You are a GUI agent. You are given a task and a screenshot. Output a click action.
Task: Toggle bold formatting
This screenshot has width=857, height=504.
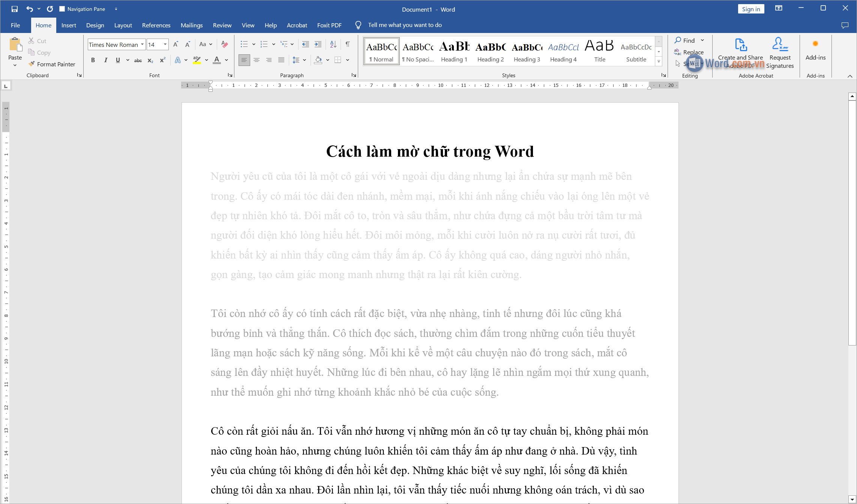pos(93,60)
